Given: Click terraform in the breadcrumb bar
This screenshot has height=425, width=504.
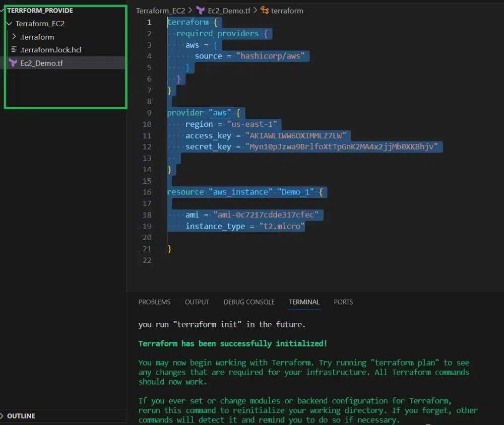Looking at the screenshot, I should 287,10.
